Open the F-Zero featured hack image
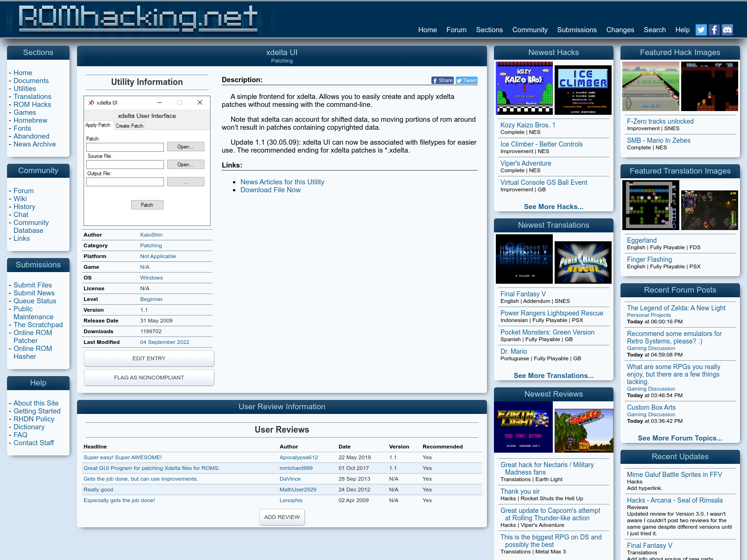This screenshot has height=560, width=747. coord(651,86)
